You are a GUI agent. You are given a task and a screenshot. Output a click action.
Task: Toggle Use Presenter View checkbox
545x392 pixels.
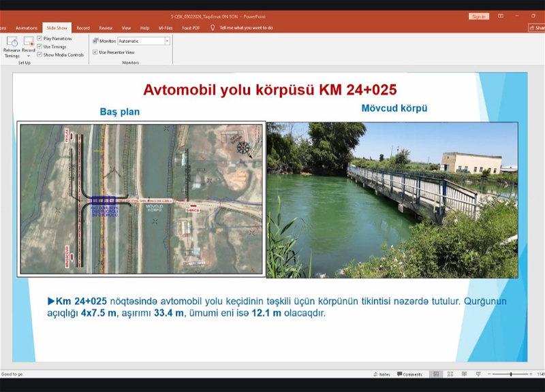(95, 52)
